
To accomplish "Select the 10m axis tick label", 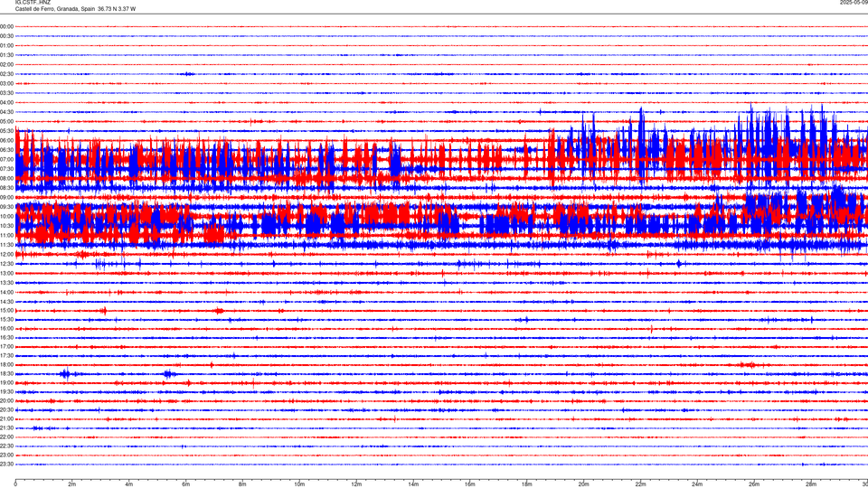I will pos(299,484).
